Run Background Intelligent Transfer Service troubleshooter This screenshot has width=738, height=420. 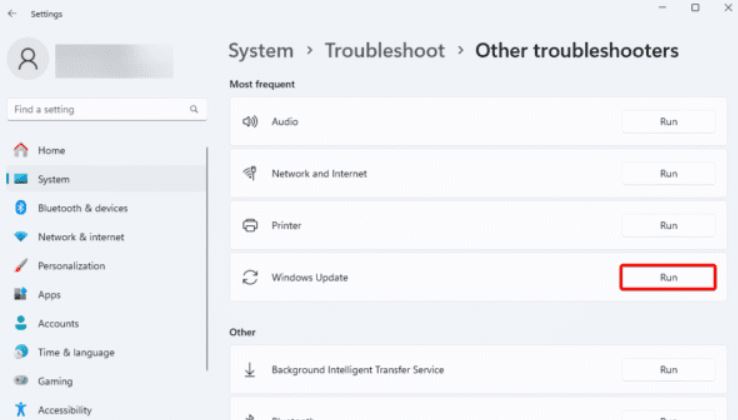668,370
